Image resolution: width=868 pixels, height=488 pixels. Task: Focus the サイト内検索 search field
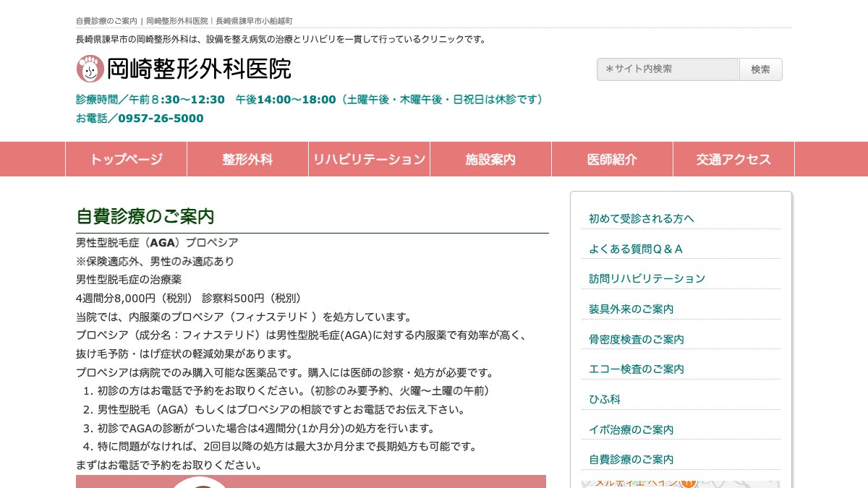(668, 69)
